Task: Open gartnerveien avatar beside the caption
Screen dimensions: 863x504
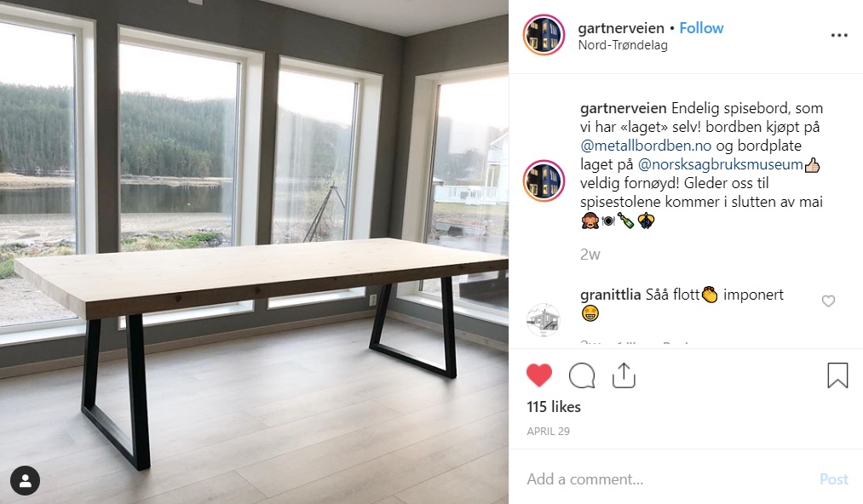Action: (544, 180)
